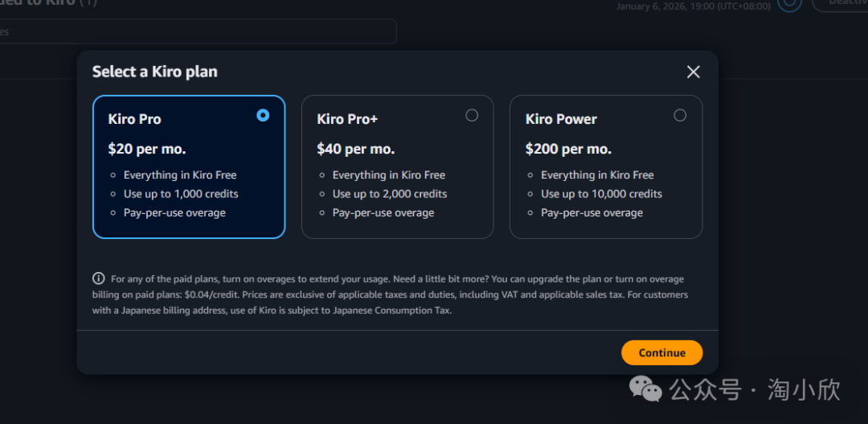Screen dimensions: 868x424
Task: Click the WeChat logo in the watermark
Action: pos(645,389)
